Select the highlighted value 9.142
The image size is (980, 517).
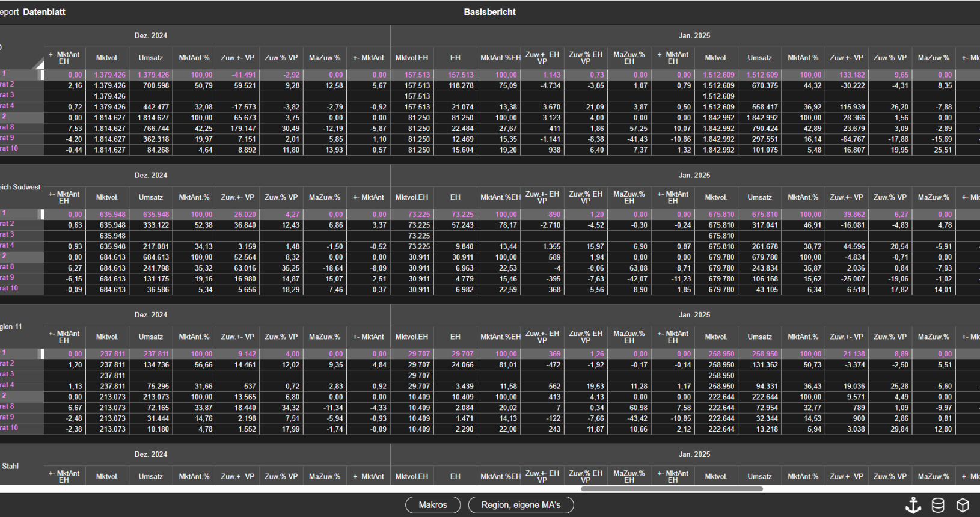coord(238,354)
